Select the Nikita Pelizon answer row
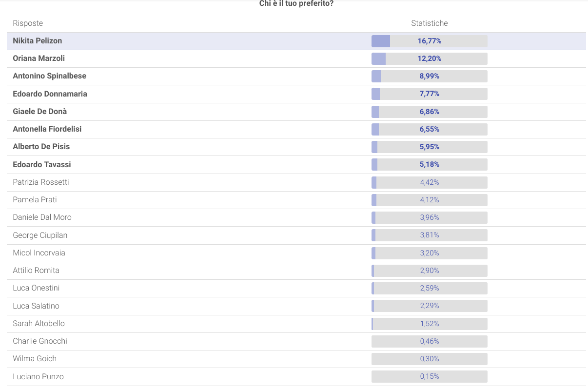Viewport: 588px width, 389px height. click(38, 41)
